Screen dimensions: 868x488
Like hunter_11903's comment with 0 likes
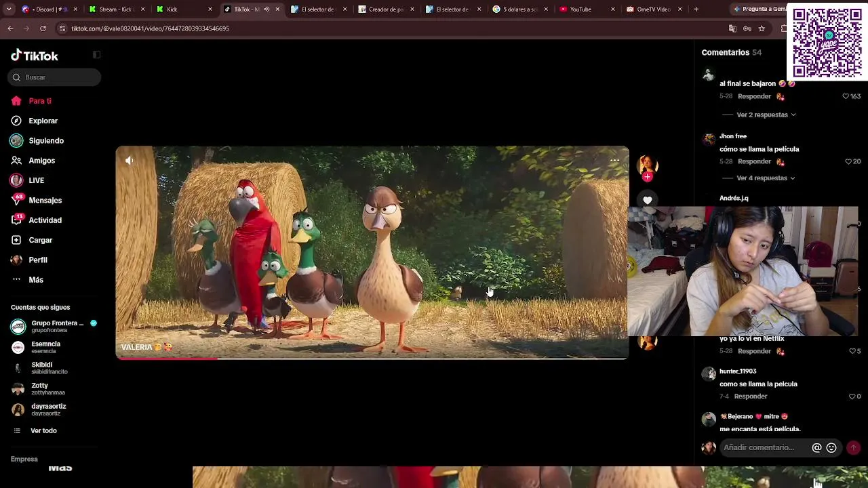pyautogui.click(x=852, y=396)
